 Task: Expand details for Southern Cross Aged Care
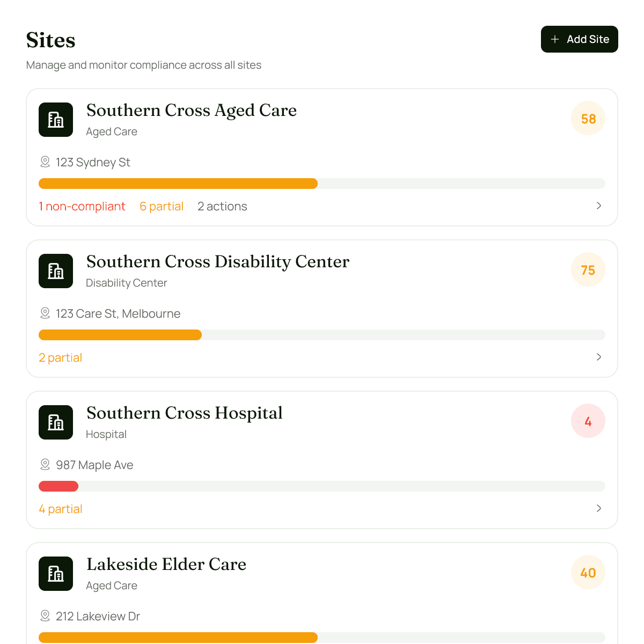[x=599, y=206]
